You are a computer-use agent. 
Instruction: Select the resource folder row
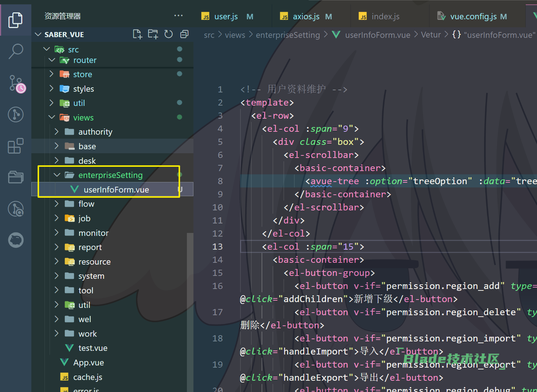(112, 262)
